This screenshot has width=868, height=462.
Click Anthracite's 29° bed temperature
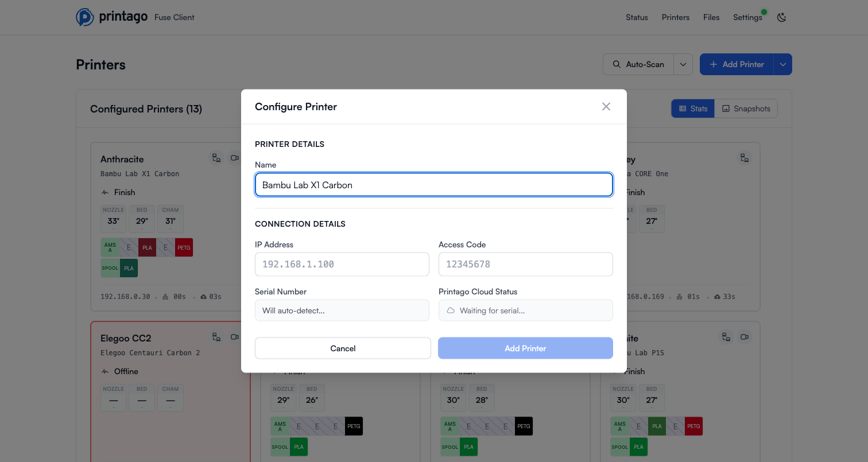click(x=142, y=221)
